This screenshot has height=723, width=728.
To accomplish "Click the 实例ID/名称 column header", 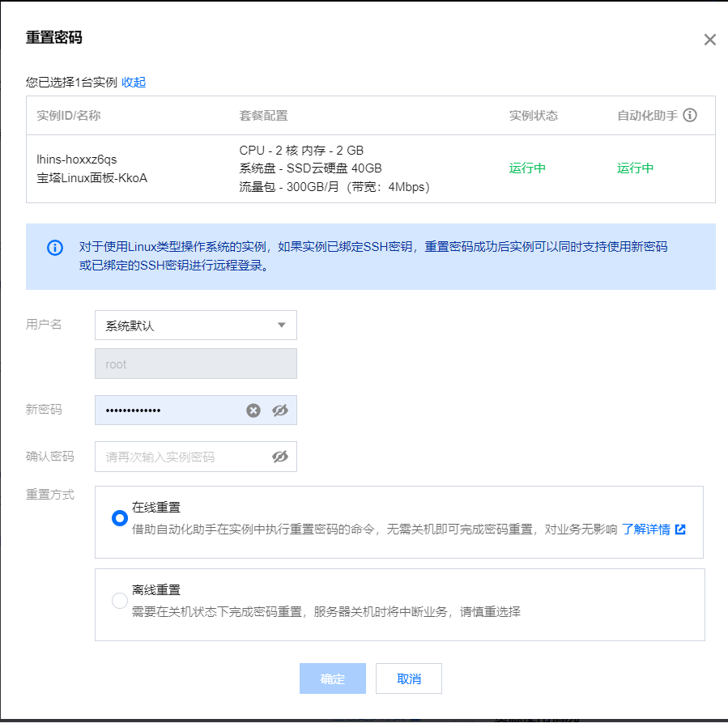I will 69,116.
